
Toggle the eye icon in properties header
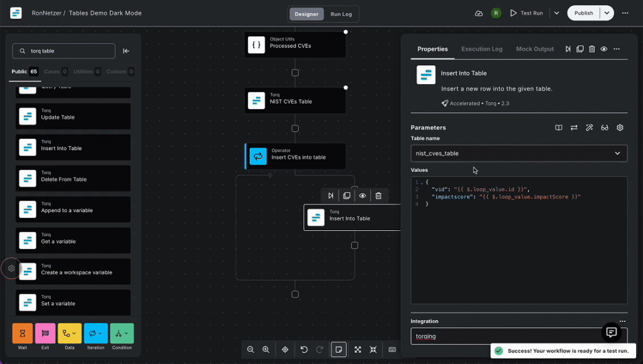click(x=603, y=49)
